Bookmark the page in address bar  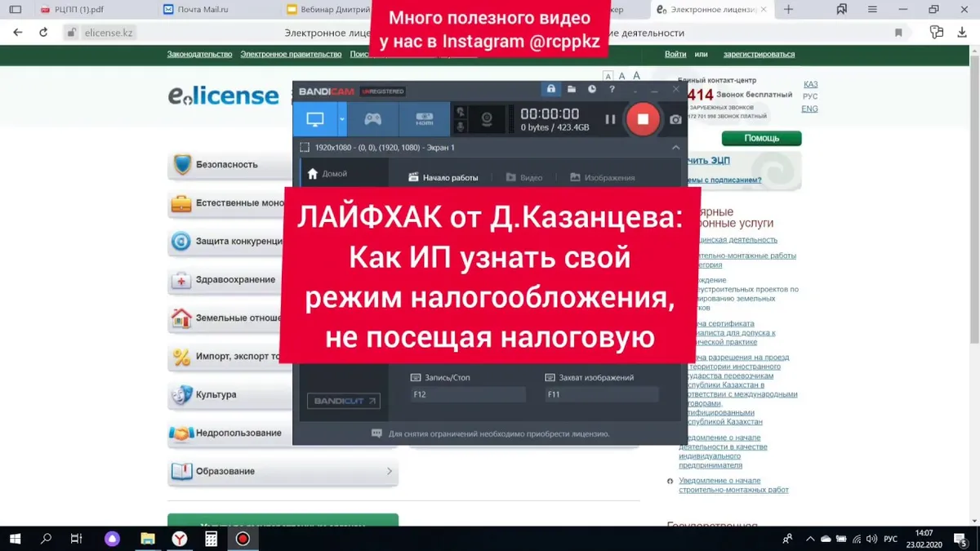pos(898,33)
